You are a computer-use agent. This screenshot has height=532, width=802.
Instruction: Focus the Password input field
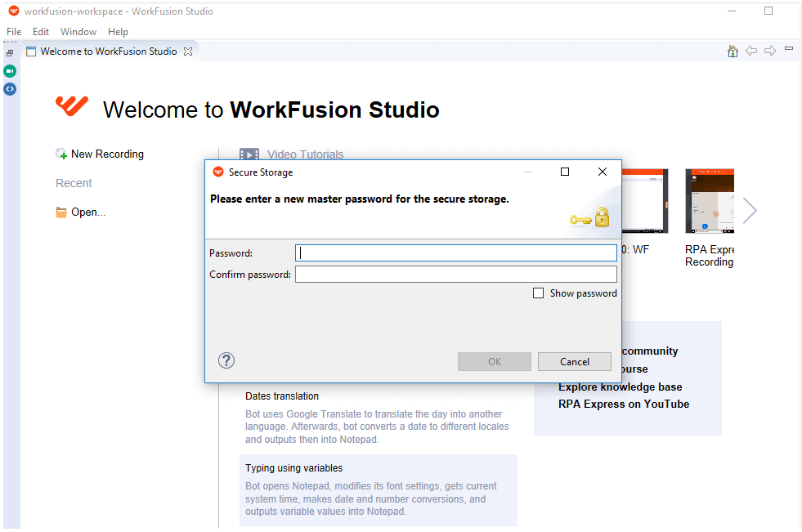click(x=455, y=253)
